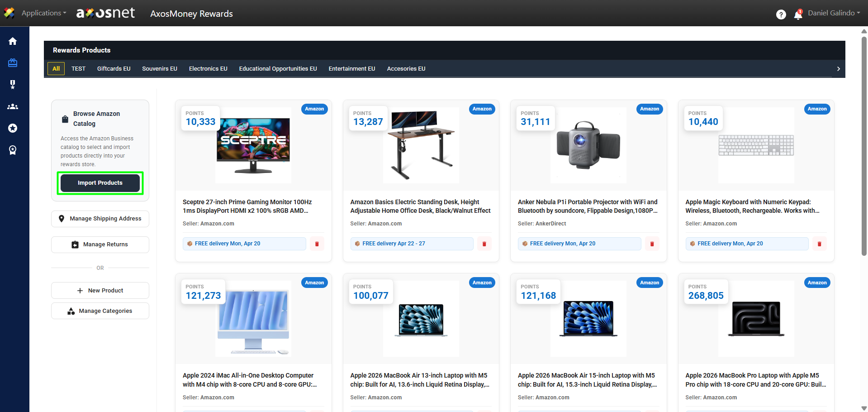868x412 pixels.
Task: Open Manage Shipping Address
Action: [100, 219]
